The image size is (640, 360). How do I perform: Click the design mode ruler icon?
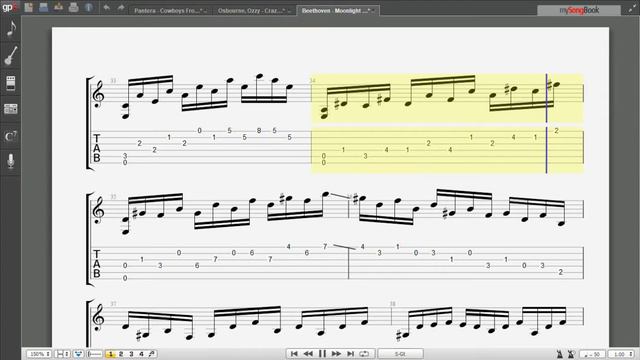pyautogui.click(x=95, y=354)
